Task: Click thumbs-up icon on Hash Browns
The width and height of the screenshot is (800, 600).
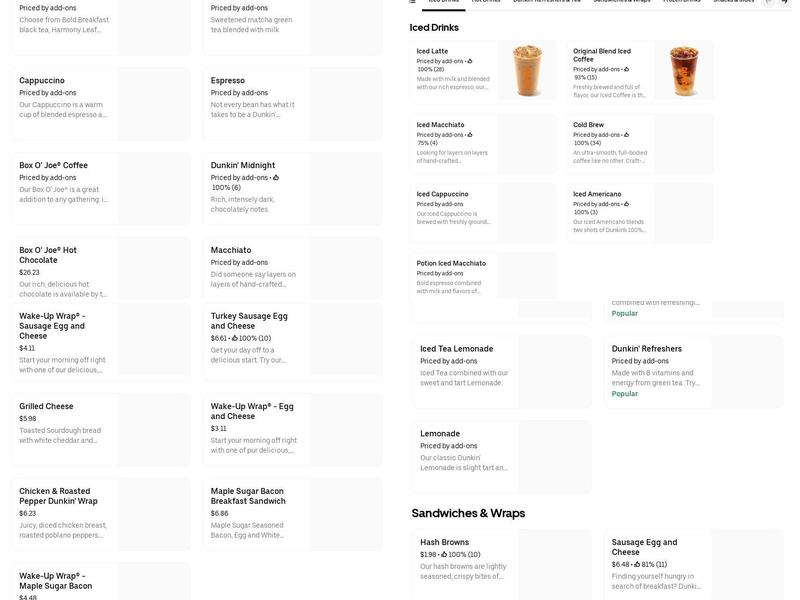Action: (443, 554)
